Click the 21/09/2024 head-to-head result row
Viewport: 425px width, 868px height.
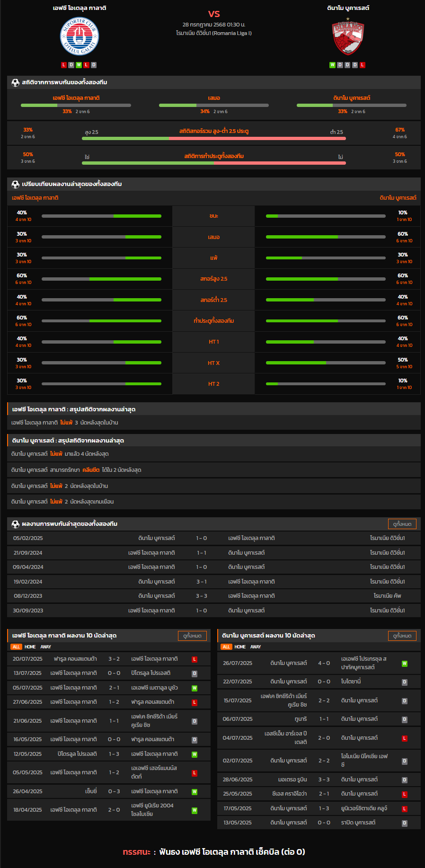click(214, 553)
